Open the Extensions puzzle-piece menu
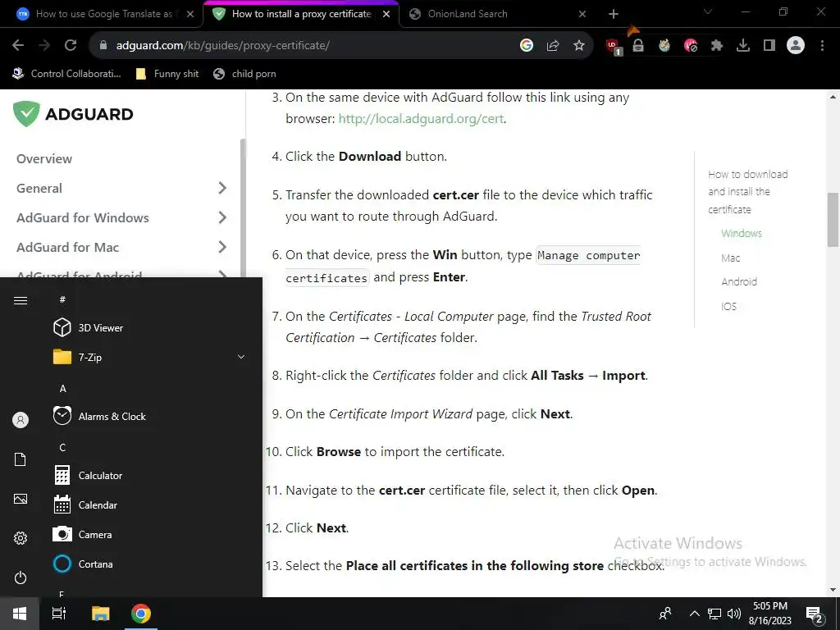The image size is (840, 630). (717, 46)
